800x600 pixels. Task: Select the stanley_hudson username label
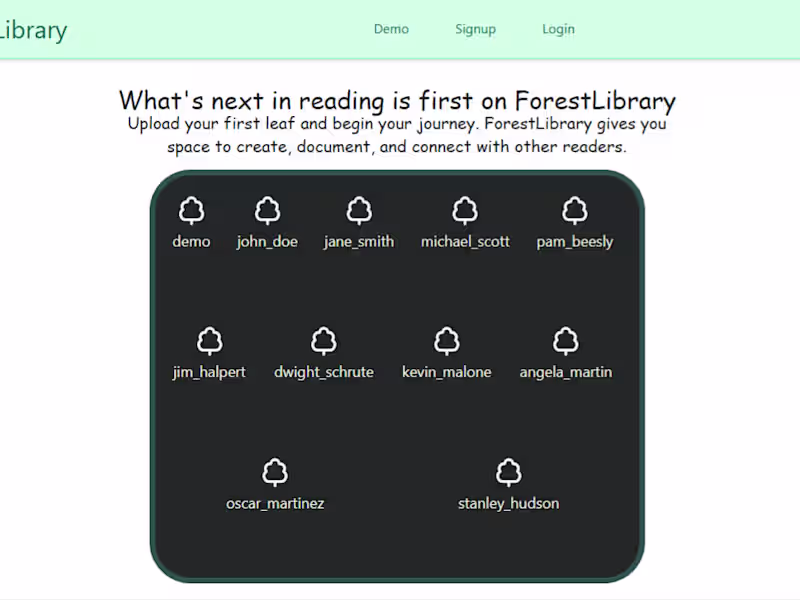click(508, 504)
